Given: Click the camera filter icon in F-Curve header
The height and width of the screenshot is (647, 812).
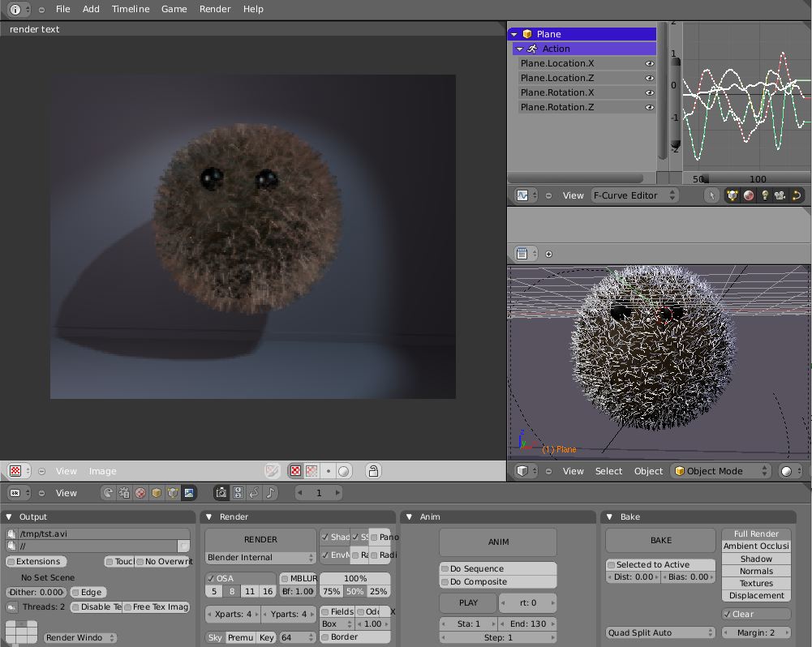Looking at the screenshot, I should click(780, 195).
